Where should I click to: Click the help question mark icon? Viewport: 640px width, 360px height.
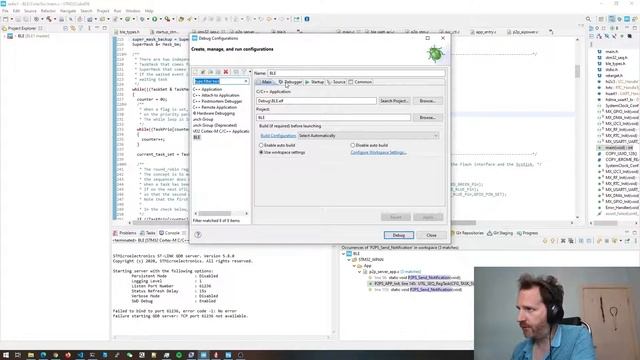coord(198,235)
